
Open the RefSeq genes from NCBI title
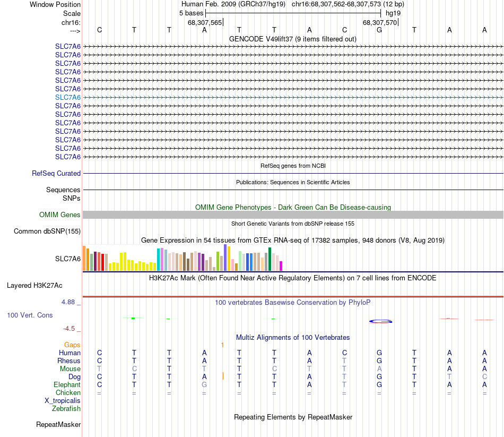point(293,166)
